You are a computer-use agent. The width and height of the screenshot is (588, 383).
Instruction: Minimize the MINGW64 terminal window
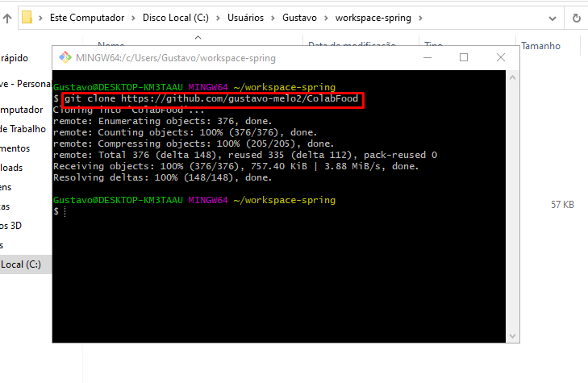click(x=427, y=57)
